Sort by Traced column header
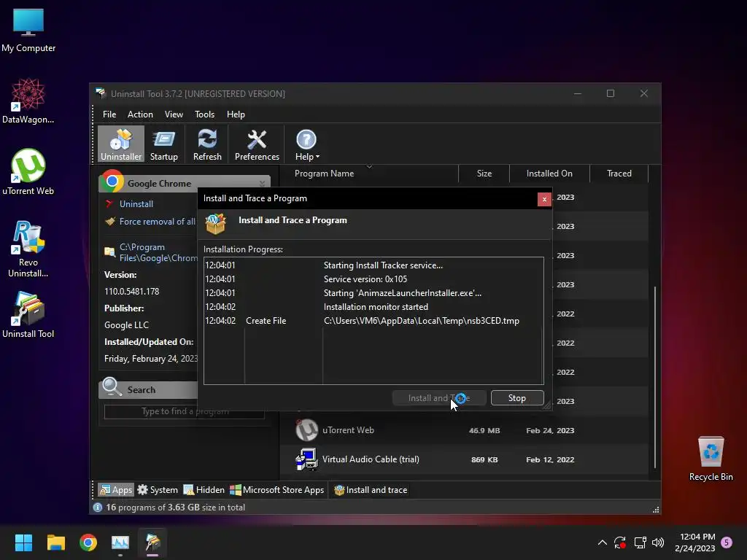This screenshot has width=747, height=560. 619,174
